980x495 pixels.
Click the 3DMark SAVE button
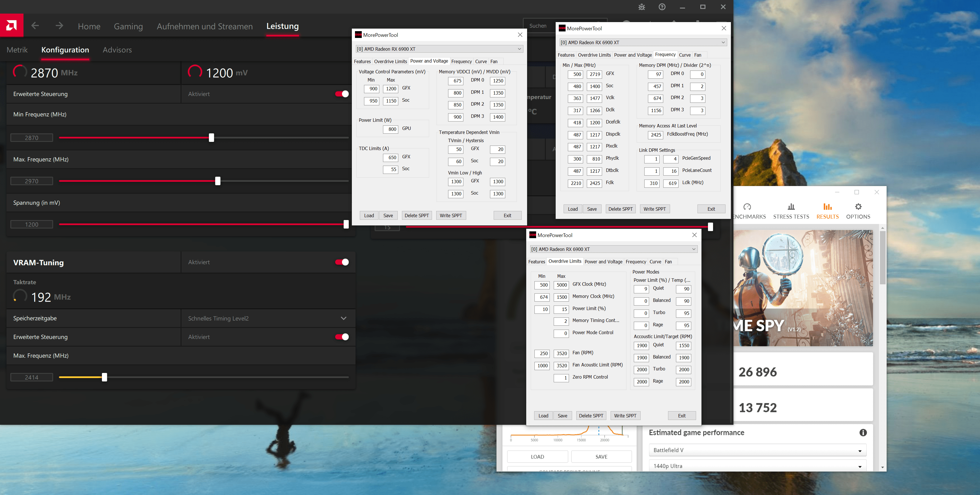point(601,456)
